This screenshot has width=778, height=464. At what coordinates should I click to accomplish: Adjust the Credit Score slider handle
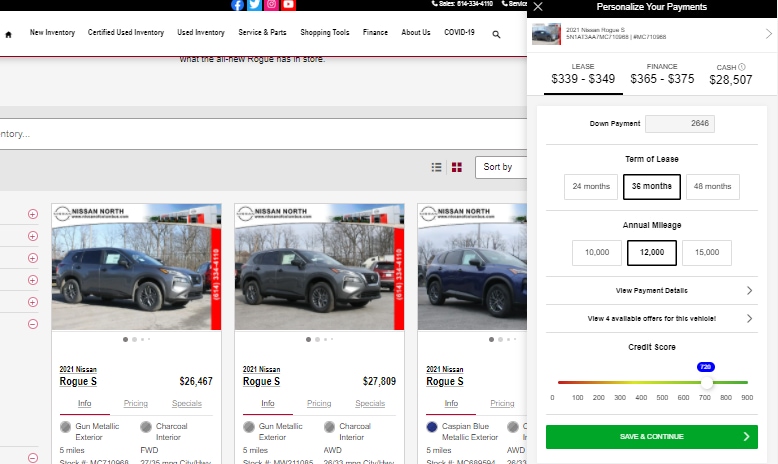(707, 383)
